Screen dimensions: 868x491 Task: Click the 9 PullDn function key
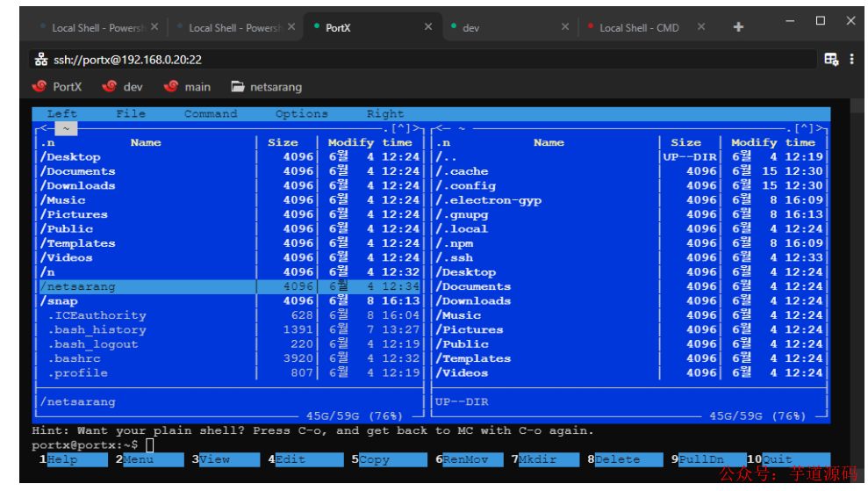click(x=708, y=459)
